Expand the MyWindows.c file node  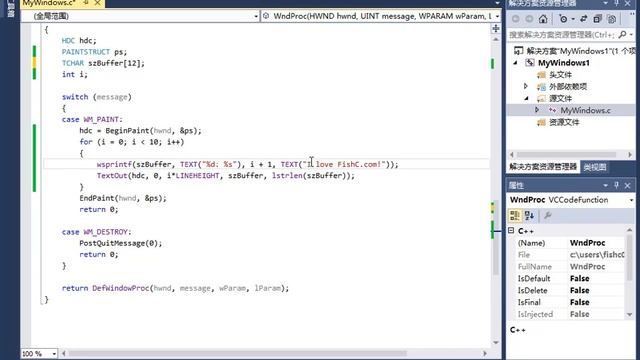click(537, 110)
